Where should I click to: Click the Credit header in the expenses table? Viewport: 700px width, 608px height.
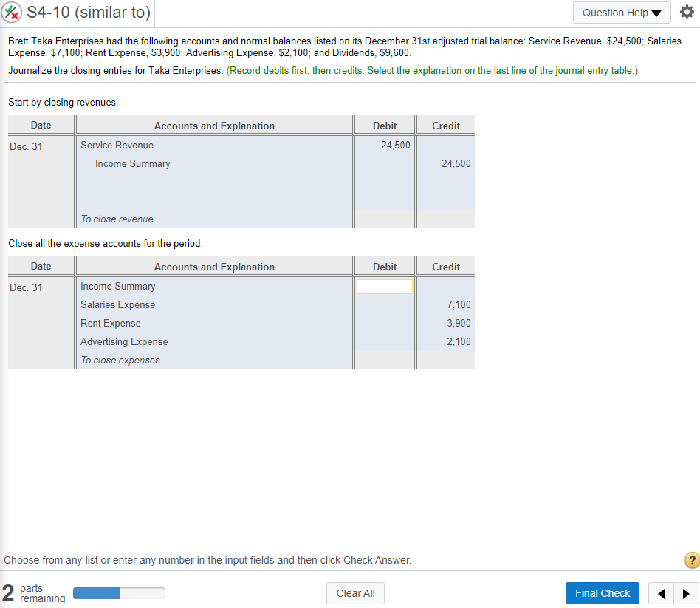[445, 267]
